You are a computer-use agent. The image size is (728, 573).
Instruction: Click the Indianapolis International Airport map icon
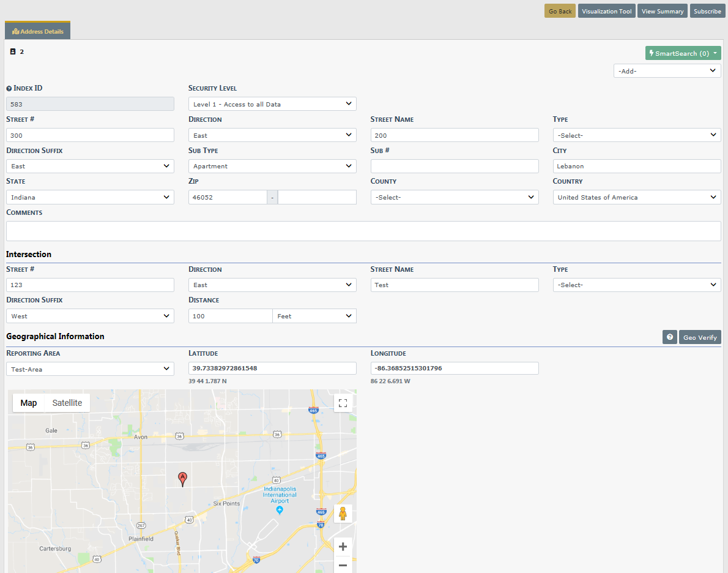click(x=280, y=509)
